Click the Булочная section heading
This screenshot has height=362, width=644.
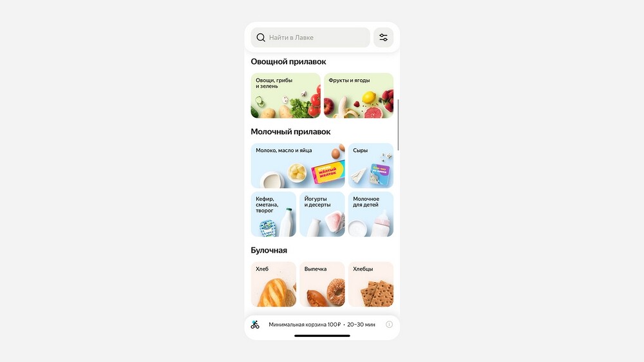tap(269, 250)
